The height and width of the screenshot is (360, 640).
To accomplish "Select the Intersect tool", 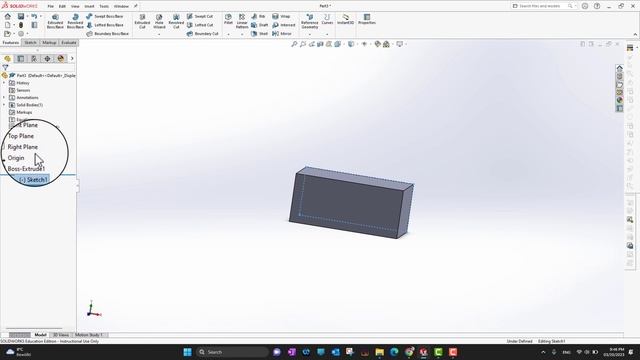I will click(284, 25).
